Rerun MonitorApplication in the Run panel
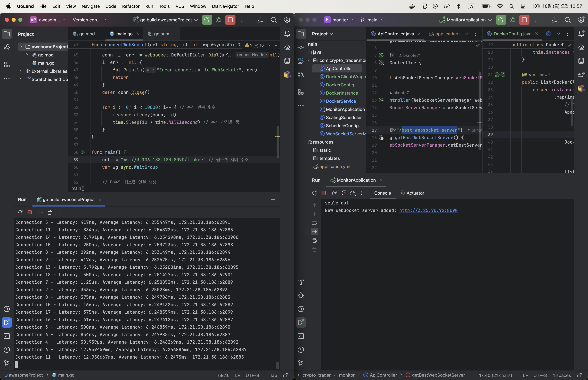The width and height of the screenshot is (588, 380). coord(314,193)
